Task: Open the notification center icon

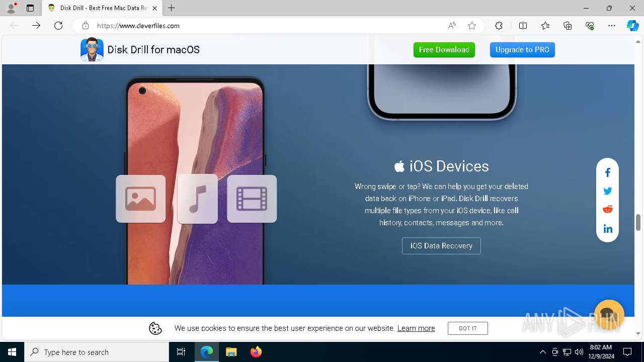Action: 627,352
